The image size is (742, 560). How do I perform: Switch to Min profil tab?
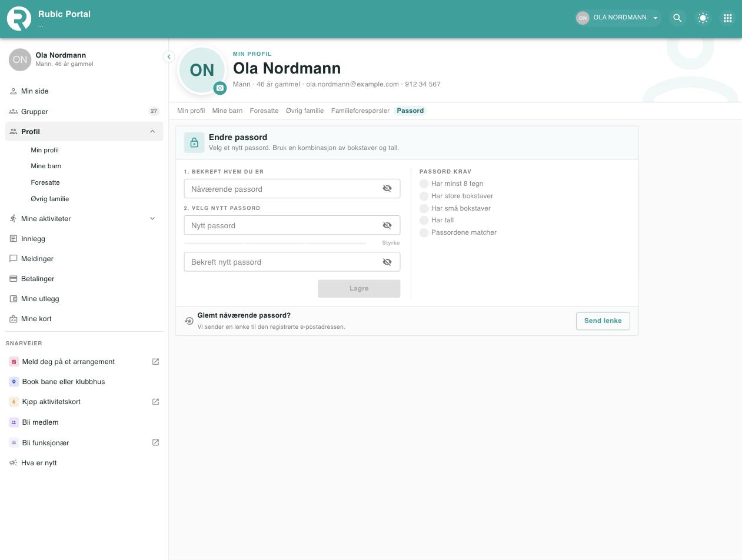click(191, 111)
